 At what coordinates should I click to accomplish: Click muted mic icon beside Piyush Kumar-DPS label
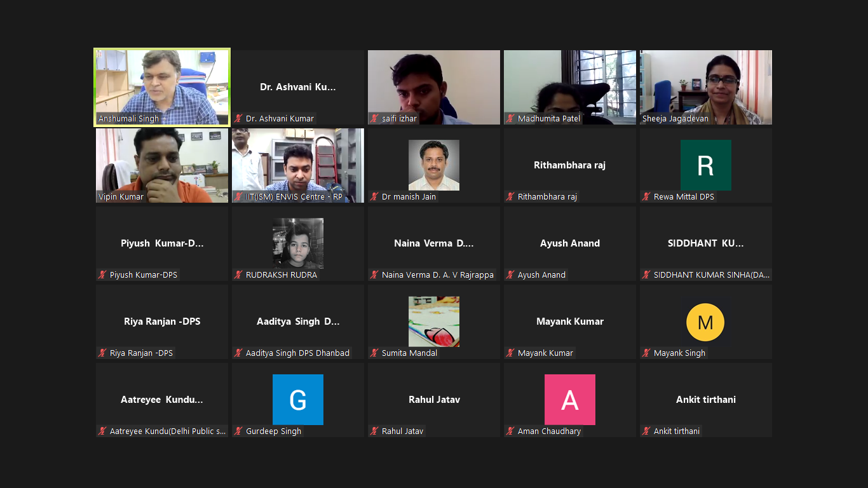pos(102,275)
